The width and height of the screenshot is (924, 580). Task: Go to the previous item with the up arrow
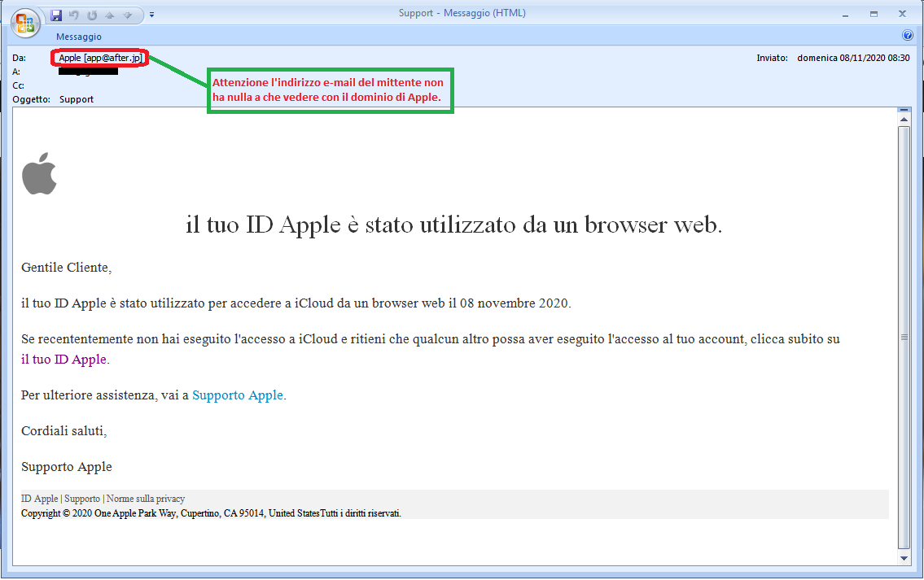pyautogui.click(x=110, y=15)
